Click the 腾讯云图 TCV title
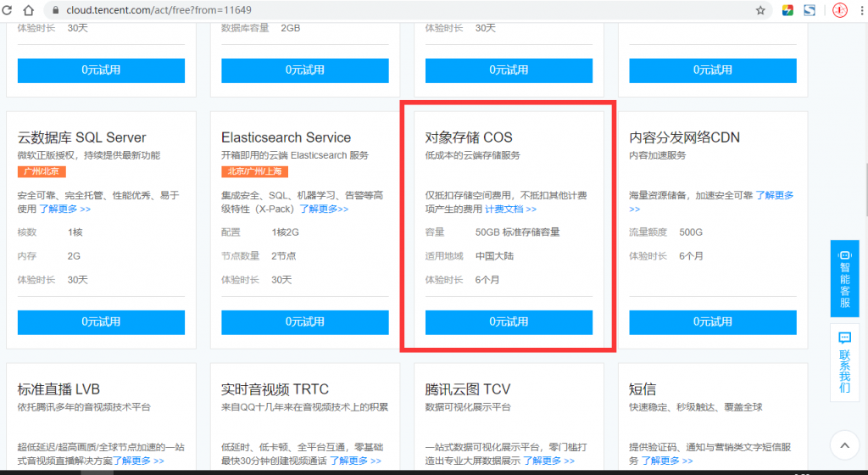 pyautogui.click(x=468, y=389)
